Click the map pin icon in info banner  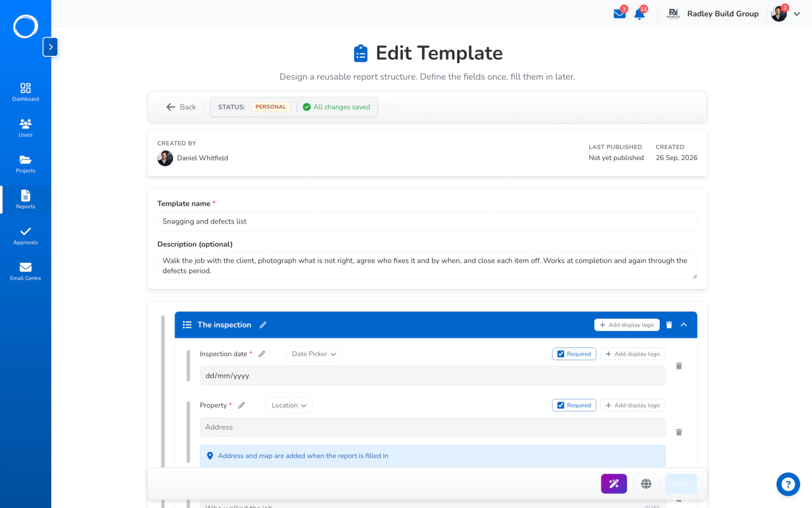(210, 456)
